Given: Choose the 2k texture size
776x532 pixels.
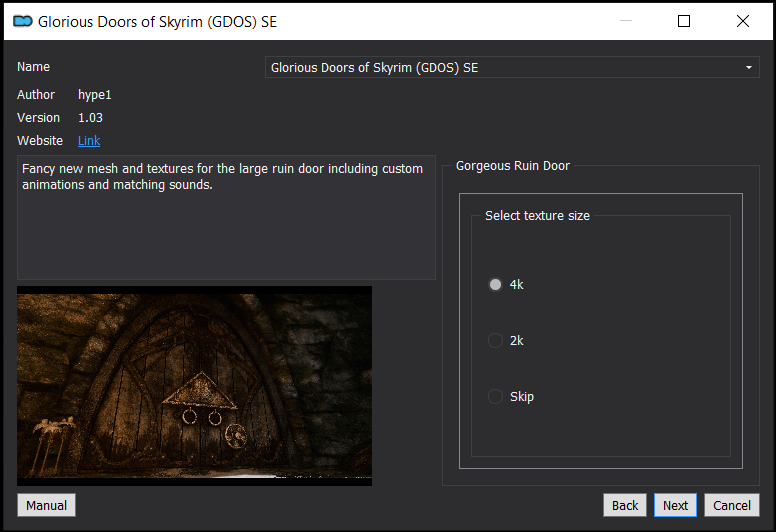Looking at the screenshot, I should point(505,340).
